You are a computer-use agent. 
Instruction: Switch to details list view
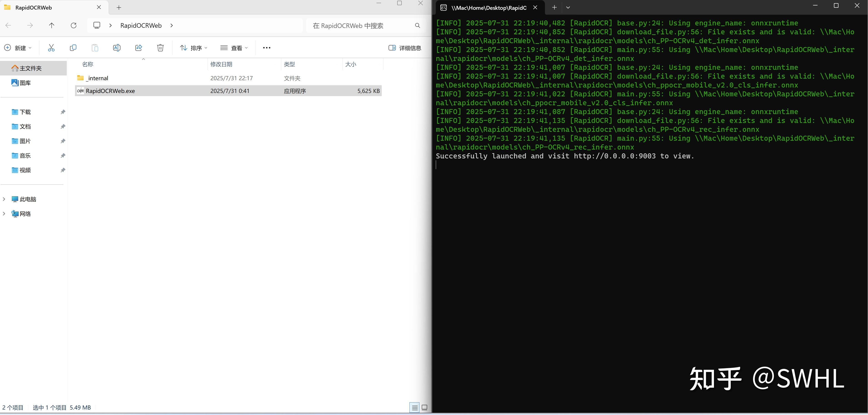[x=415, y=407]
